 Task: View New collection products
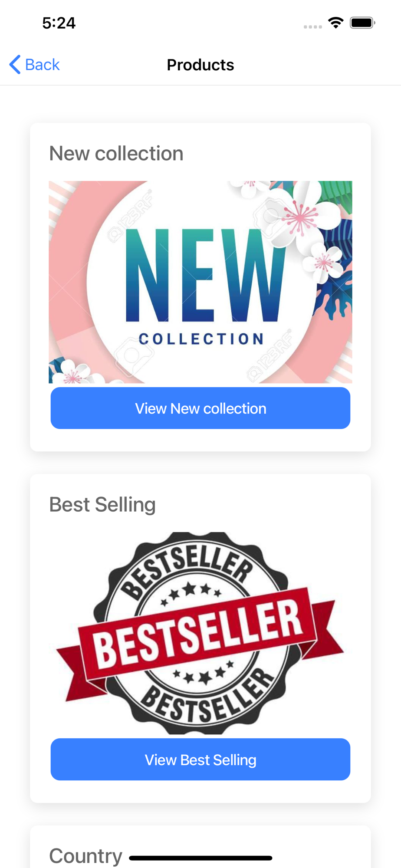click(x=200, y=408)
